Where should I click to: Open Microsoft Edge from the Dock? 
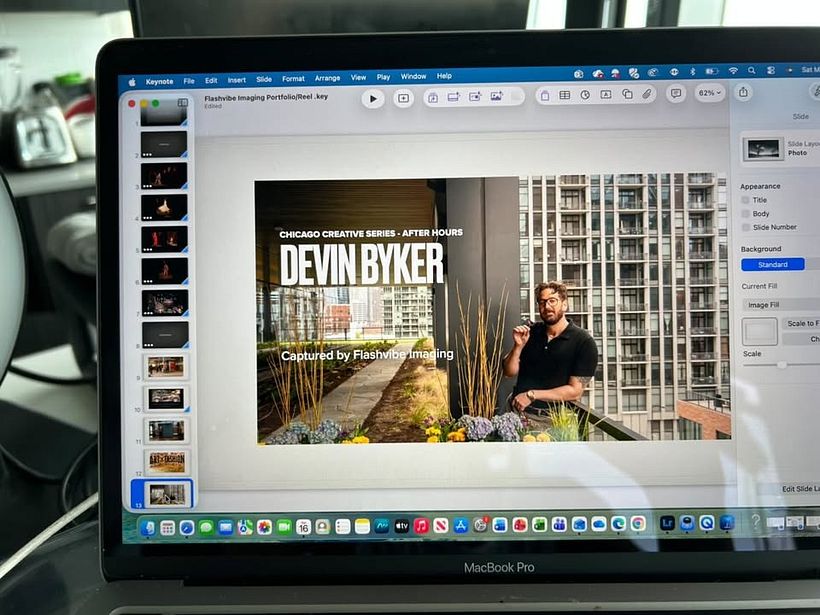[618, 523]
